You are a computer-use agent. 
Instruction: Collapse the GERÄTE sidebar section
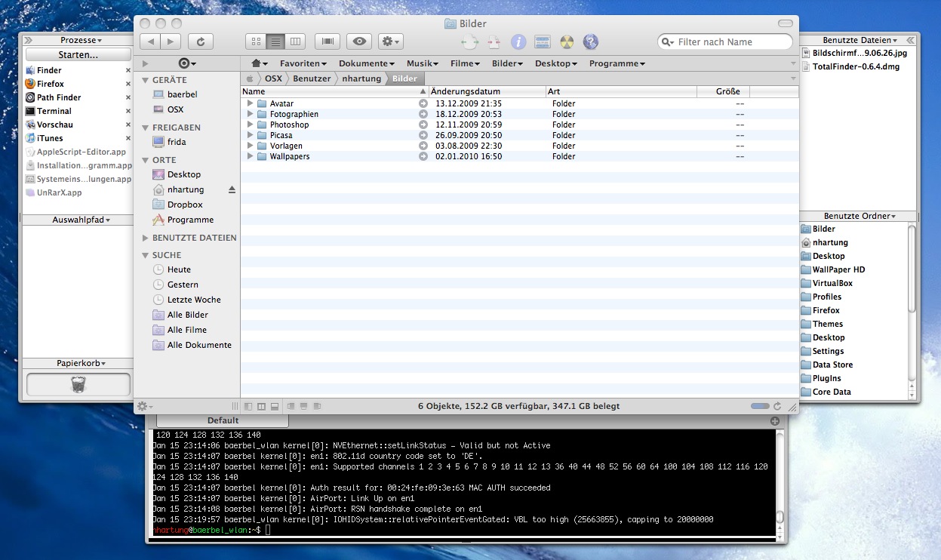(x=145, y=80)
